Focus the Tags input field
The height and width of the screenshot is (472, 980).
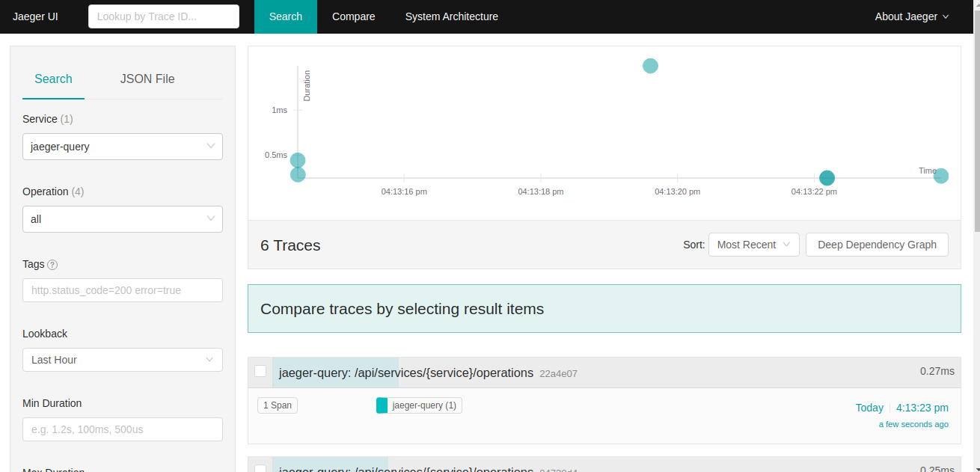[x=123, y=290]
